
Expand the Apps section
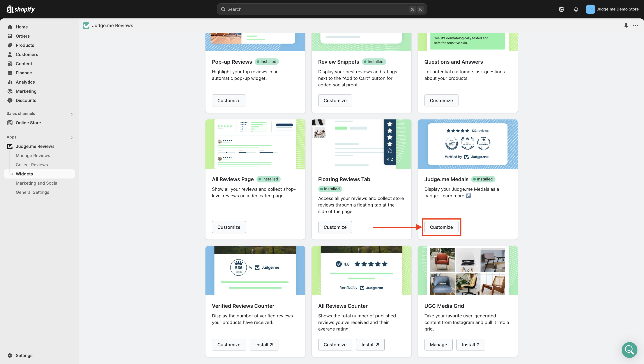coord(72,138)
